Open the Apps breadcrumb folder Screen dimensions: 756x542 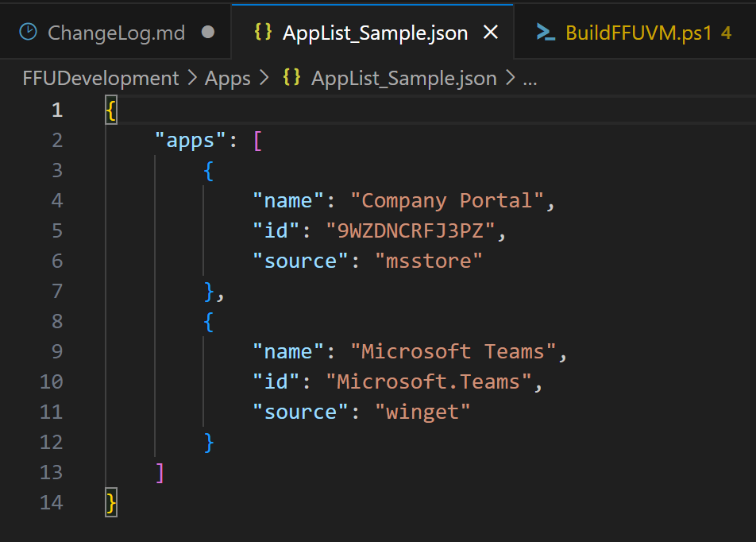click(227, 78)
